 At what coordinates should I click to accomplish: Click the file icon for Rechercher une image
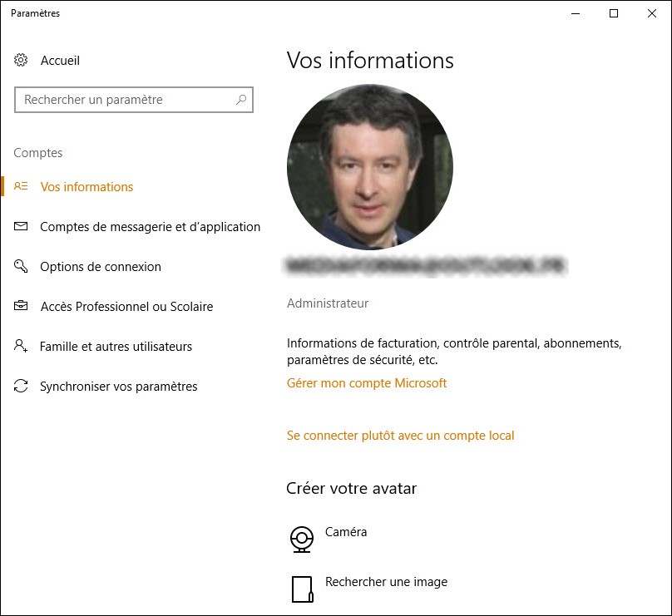pos(302,589)
